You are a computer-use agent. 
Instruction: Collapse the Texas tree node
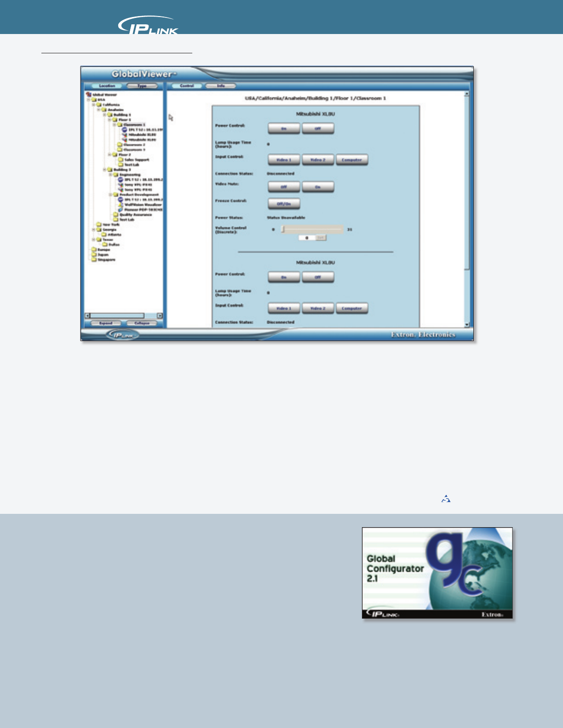click(x=93, y=239)
